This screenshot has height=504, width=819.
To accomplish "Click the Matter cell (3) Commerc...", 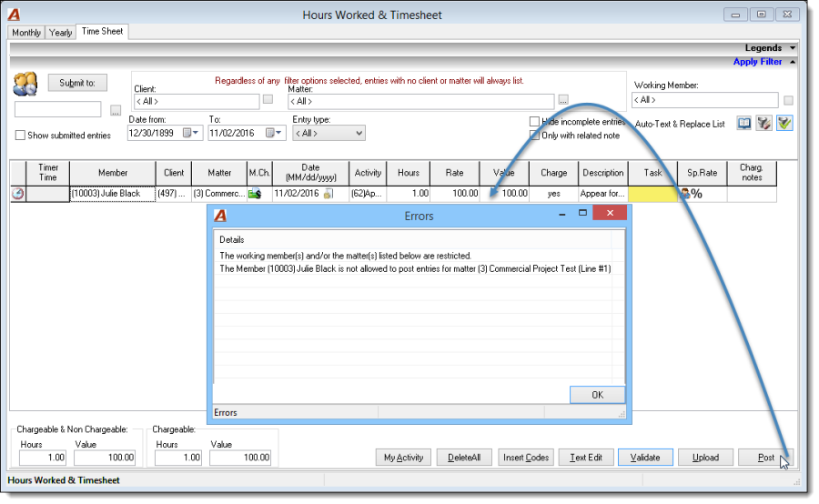I will tap(219, 194).
